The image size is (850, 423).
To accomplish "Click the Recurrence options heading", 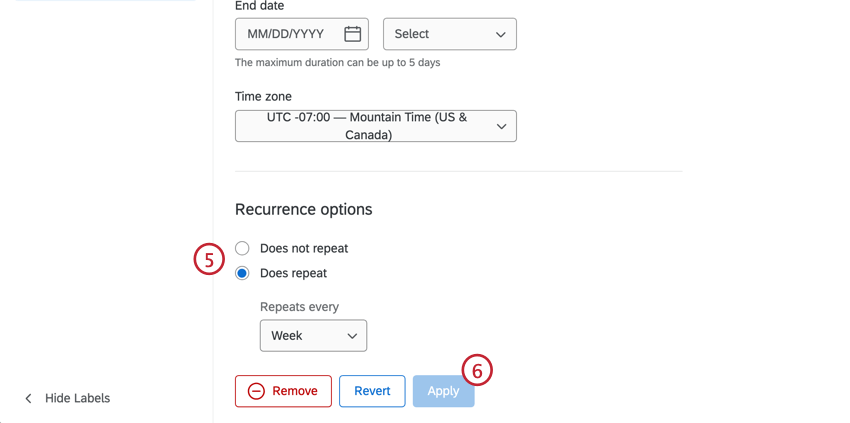I will coord(304,209).
